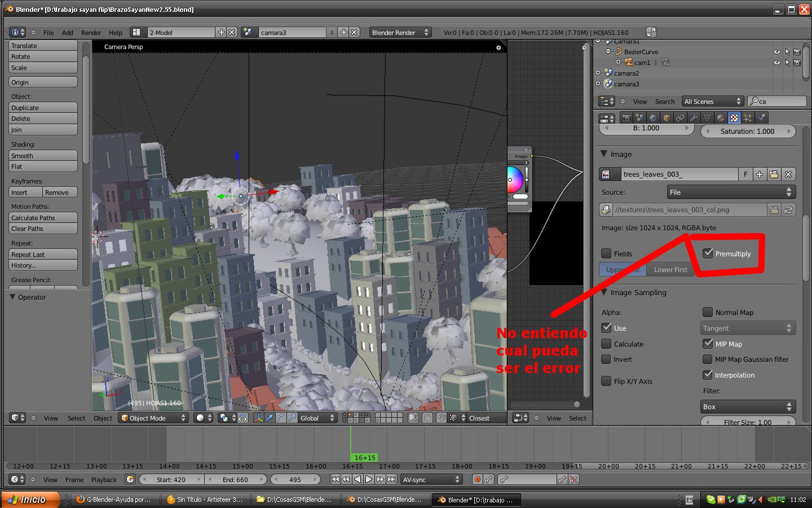Click the play animation button in timeline

(369, 479)
